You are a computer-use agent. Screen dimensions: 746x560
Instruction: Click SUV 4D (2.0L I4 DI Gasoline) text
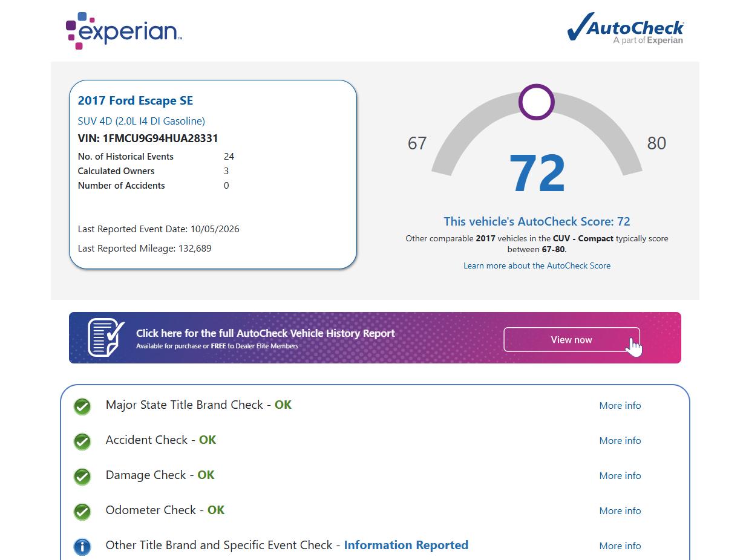point(142,121)
